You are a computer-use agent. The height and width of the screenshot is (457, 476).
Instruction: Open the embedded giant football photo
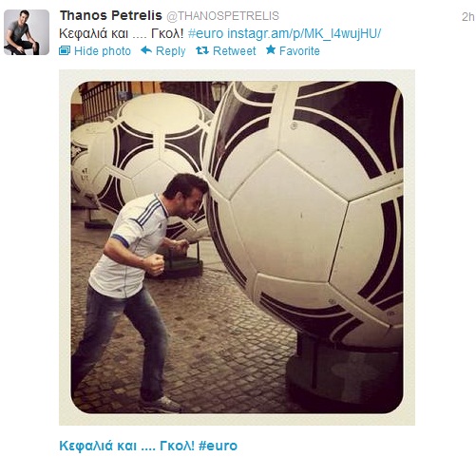tap(237, 247)
